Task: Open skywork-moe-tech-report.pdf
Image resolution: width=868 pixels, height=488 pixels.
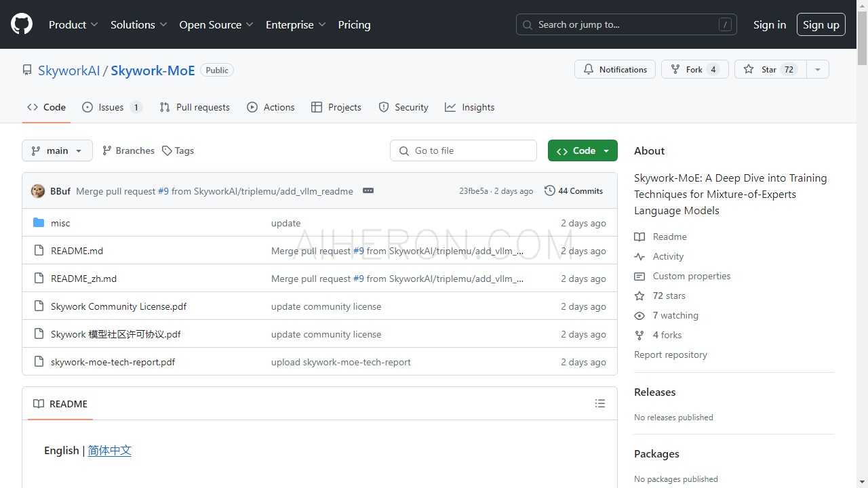Action: (x=113, y=362)
